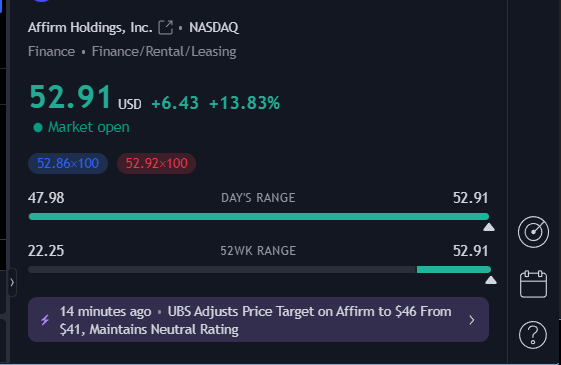
Task: Click the lightning news flash icon
Action: [45, 320]
